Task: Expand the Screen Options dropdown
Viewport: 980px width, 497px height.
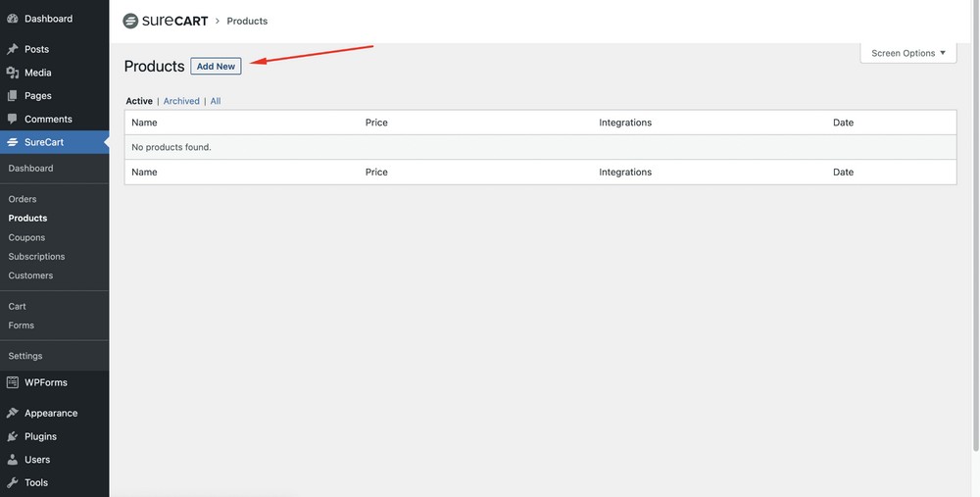Action: (908, 53)
